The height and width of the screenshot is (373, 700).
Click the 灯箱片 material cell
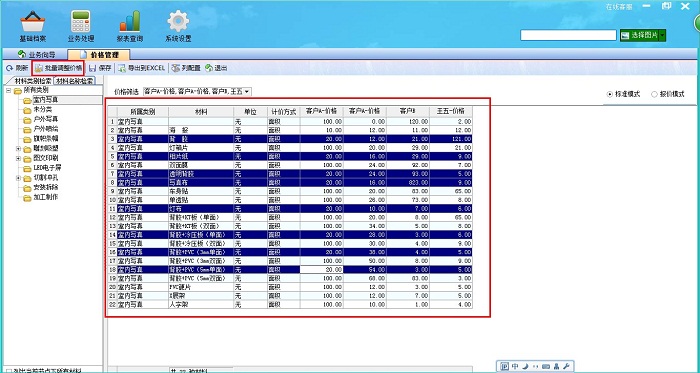pyautogui.click(x=201, y=147)
